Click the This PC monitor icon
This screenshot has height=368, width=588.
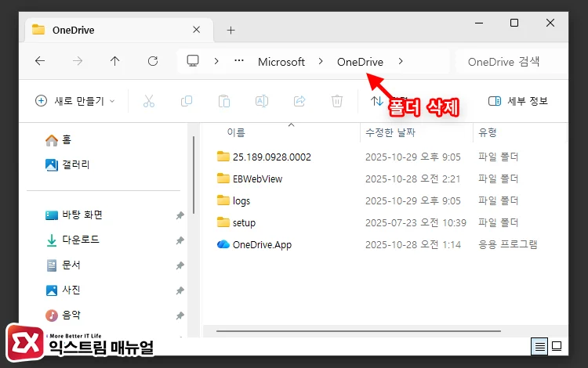pos(193,60)
